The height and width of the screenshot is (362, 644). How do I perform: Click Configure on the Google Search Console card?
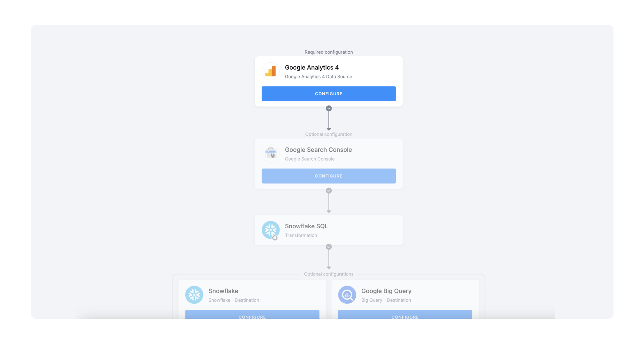[329, 176]
